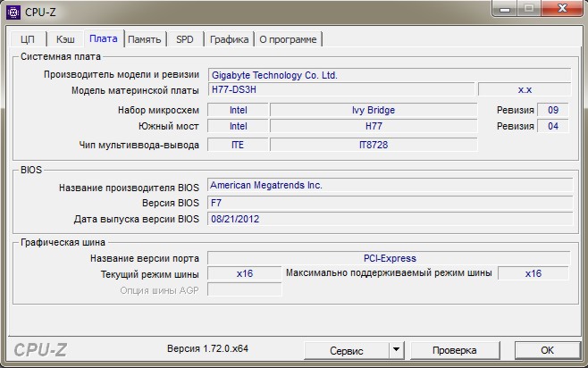Screen dimensions: 588x368
Task: Click the Дата выпуска версии BIOS label
Action: click(137, 219)
